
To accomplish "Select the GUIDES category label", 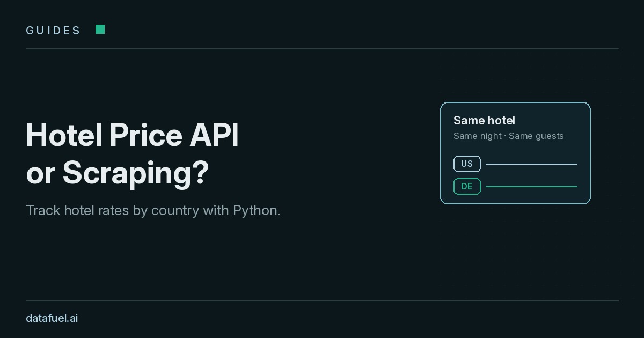I will point(53,31).
